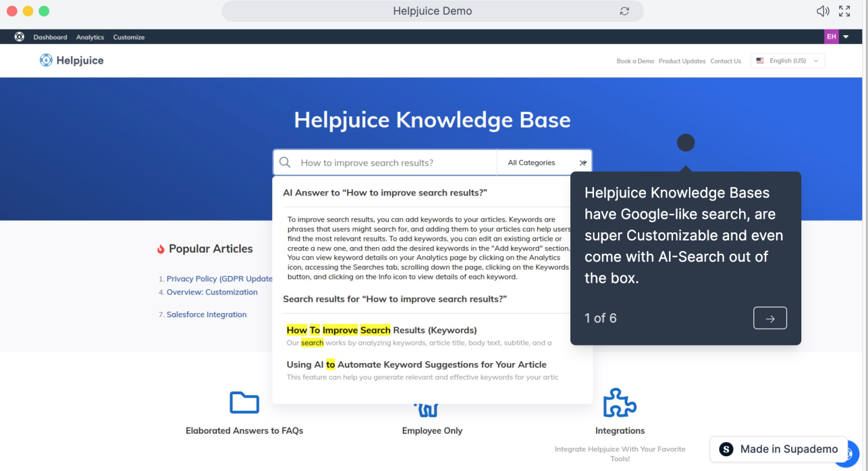Screen dimensions: 868x471
Task: Click the pin icon next to All Categories
Action: point(583,162)
